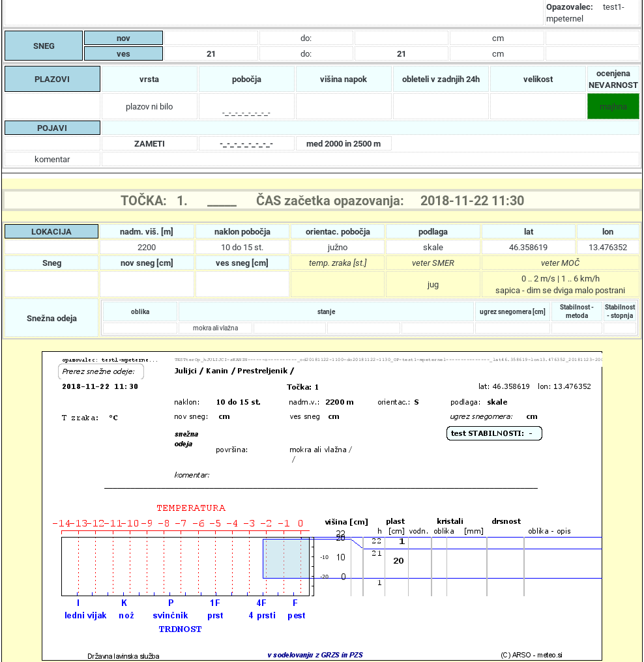Click 'v sodelovanju z GRZS in PZS' footer
Image resolution: width=644 pixels, height=662 pixels.
click(315, 655)
